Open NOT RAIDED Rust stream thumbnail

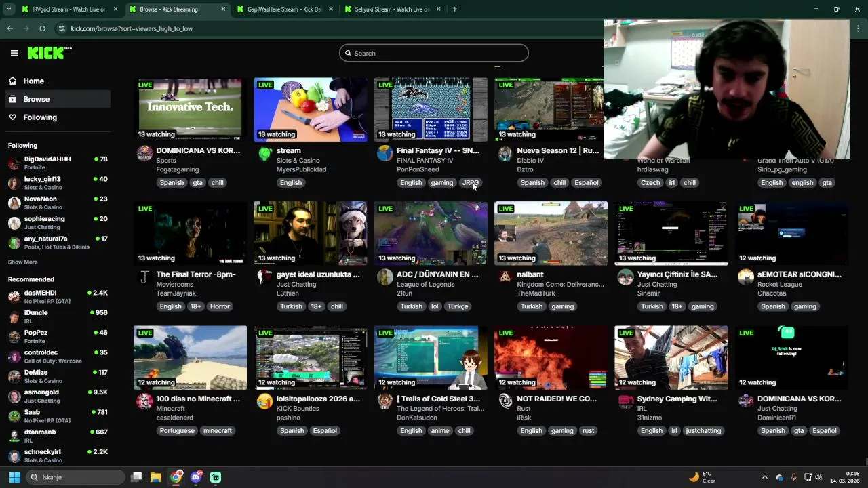click(x=551, y=358)
